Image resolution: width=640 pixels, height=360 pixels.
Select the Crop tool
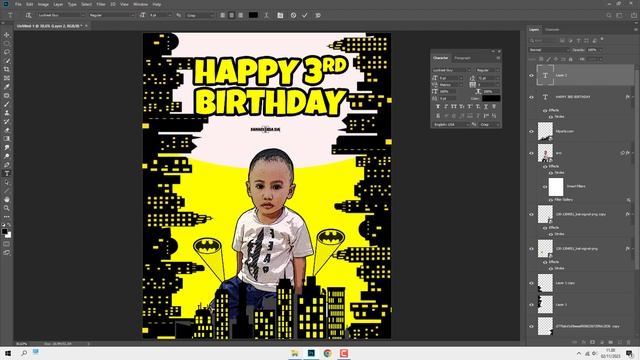click(x=7, y=69)
